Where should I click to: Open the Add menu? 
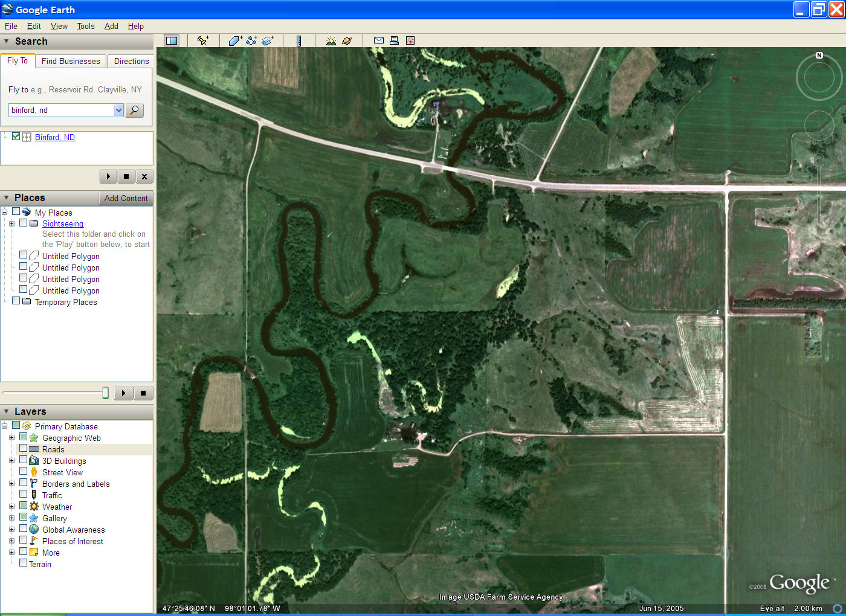(111, 26)
